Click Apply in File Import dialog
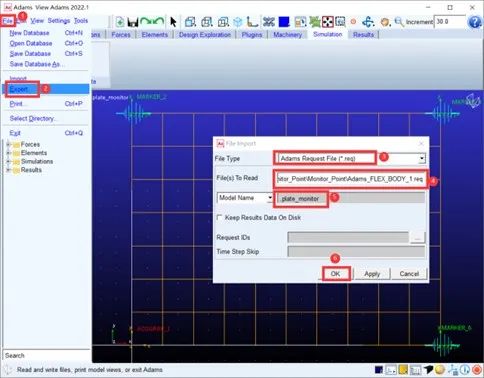Viewport: 484px width, 378px height. (372, 274)
